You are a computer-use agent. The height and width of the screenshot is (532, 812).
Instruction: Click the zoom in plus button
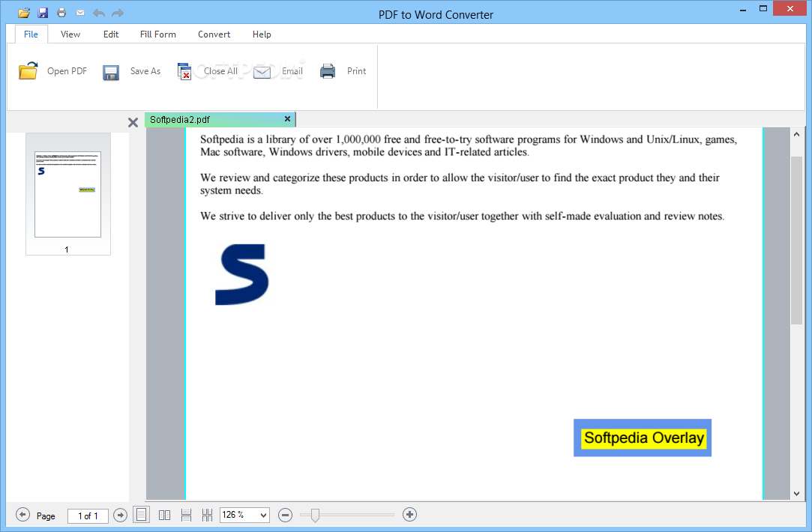(x=409, y=515)
